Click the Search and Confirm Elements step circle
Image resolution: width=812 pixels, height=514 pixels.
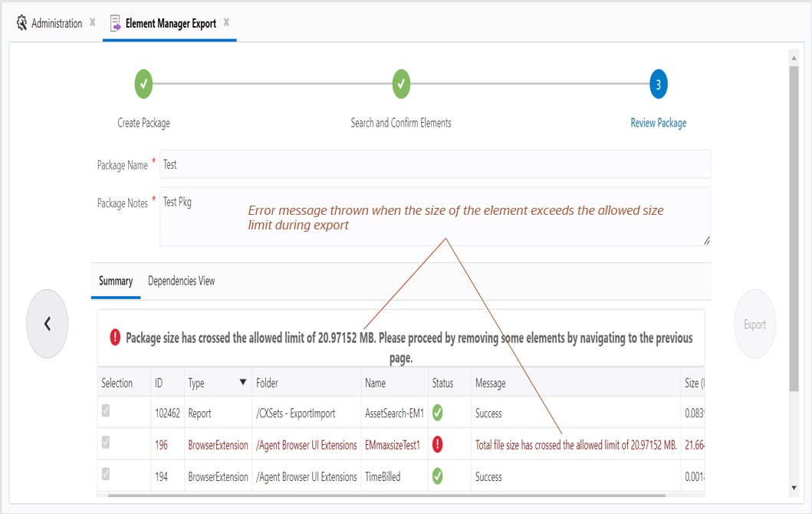click(x=401, y=84)
